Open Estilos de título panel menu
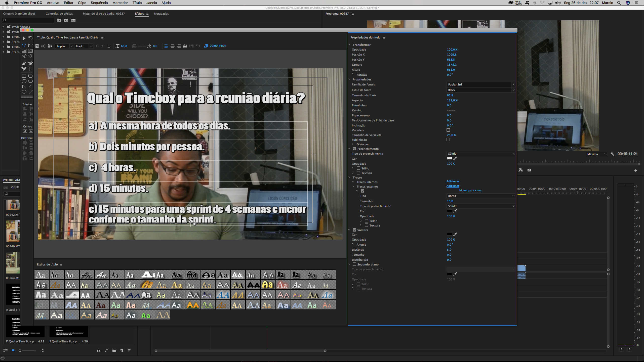 (x=61, y=264)
